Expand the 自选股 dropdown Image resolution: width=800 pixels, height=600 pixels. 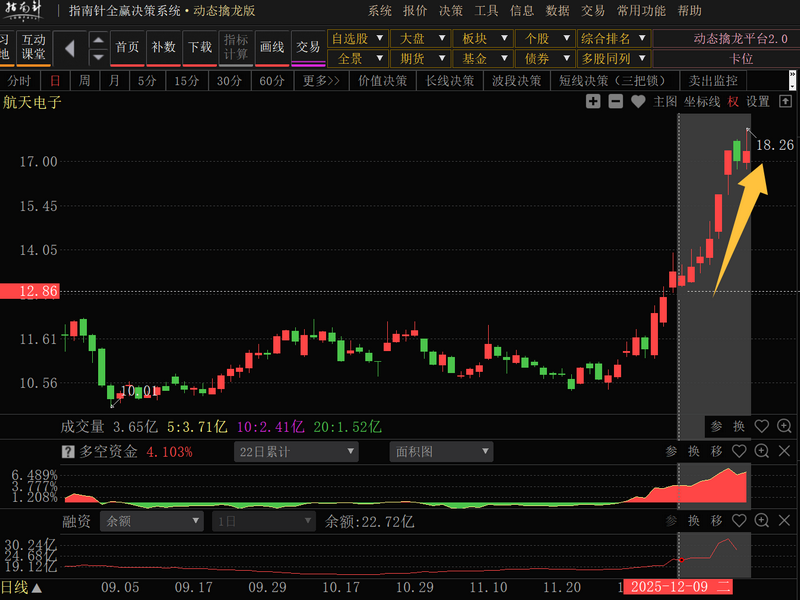point(357,38)
